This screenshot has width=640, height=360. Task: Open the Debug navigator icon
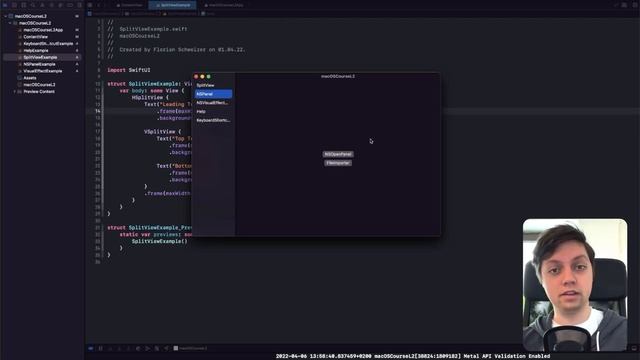point(61,5)
